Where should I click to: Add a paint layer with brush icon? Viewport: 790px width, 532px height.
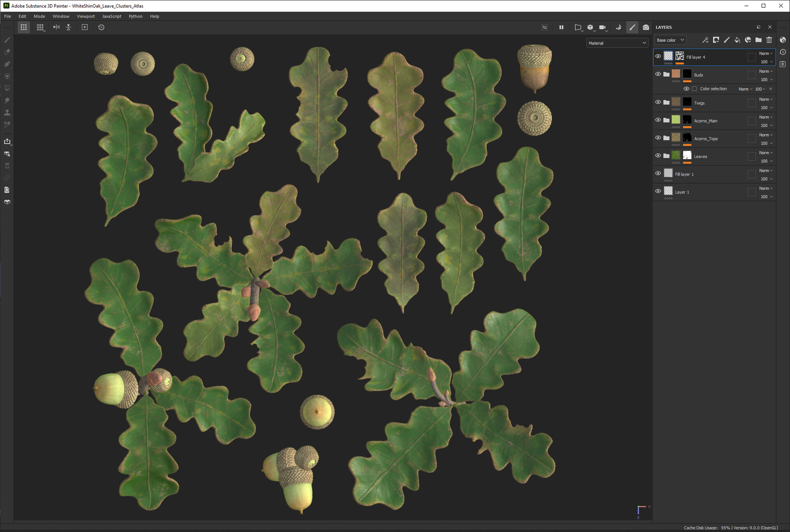(x=727, y=40)
